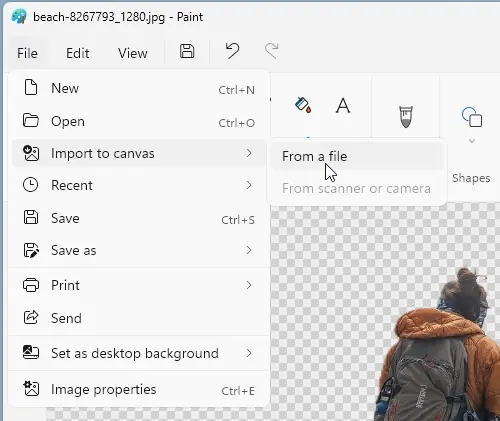Open the File menu

[27, 53]
